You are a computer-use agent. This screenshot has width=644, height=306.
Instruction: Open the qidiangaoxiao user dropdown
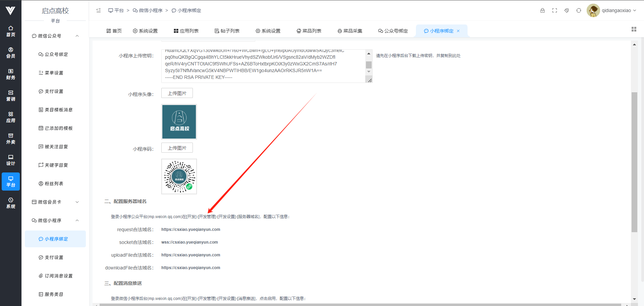point(612,10)
